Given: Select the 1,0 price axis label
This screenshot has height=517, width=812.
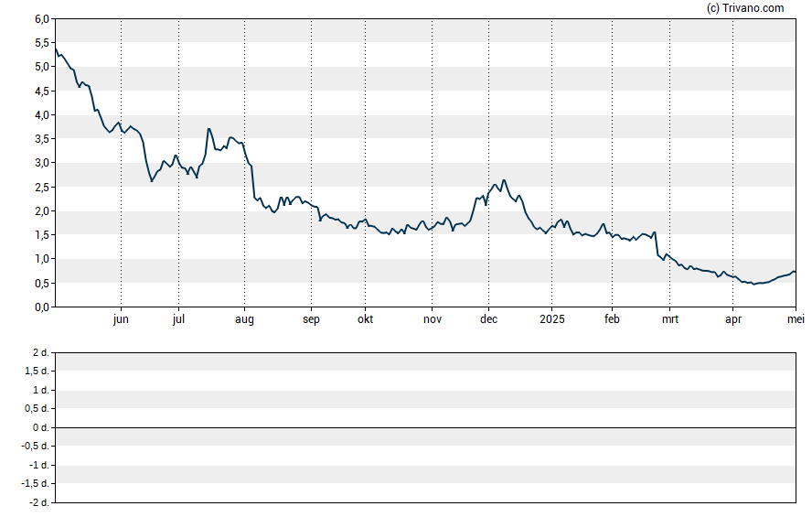Looking at the screenshot, I should 42,259.
